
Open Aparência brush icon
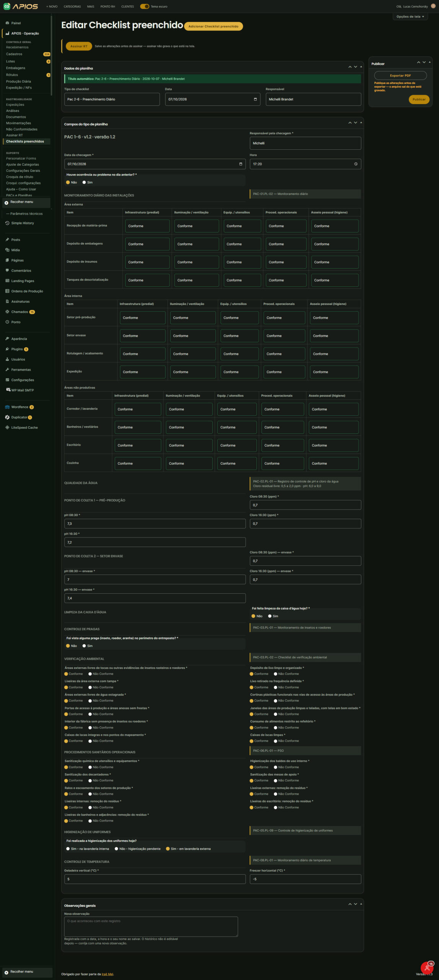pyautogui.click(x=7, y=339)
